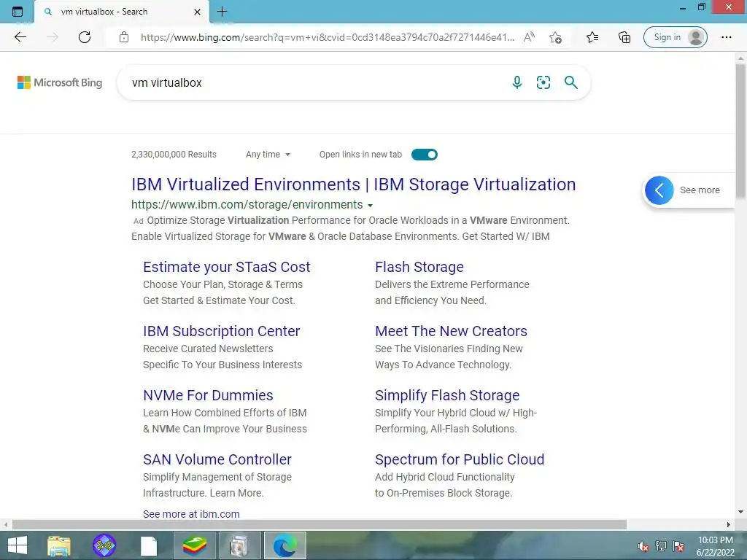Launch BlueStacks from the taskbar
The width and height of the screenshot is (747, 560).
pyautogui.click(x=194, y=545)
